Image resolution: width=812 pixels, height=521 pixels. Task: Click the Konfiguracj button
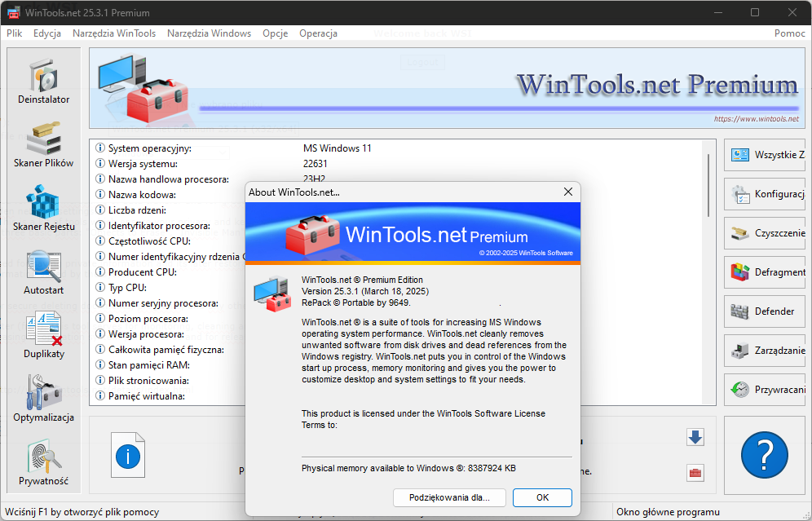point(765,194)
